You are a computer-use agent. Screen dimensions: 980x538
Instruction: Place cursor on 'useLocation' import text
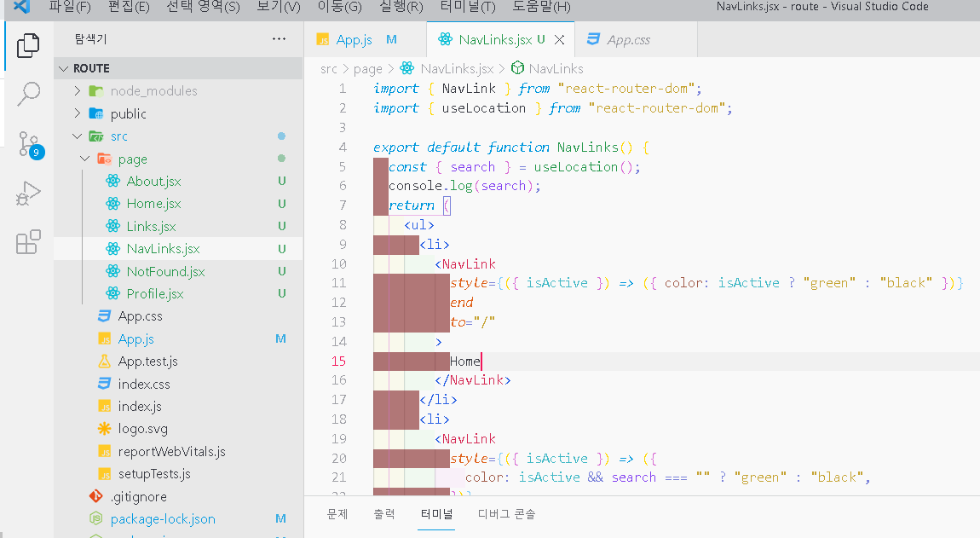(x=483, y=107)
